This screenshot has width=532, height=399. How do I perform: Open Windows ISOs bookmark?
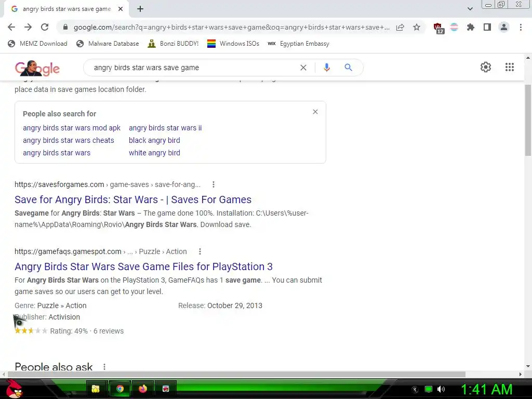coord(233,44)
